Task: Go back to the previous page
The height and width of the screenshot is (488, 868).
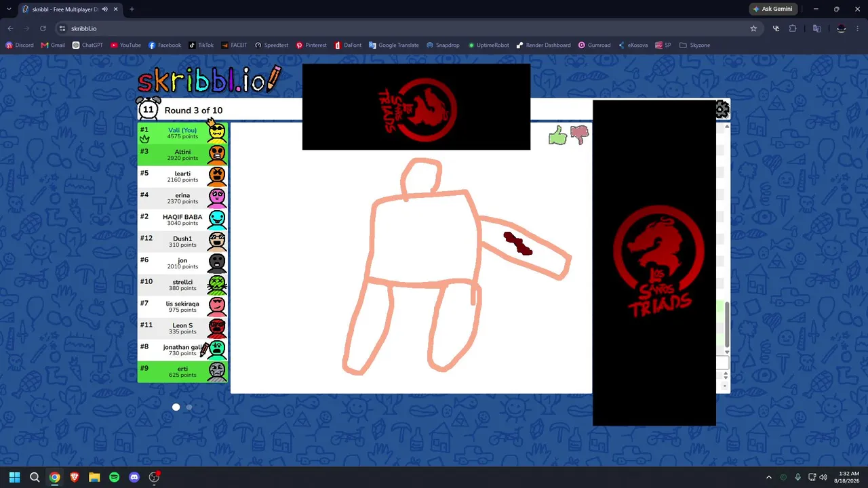Action: tap(10, 28)
